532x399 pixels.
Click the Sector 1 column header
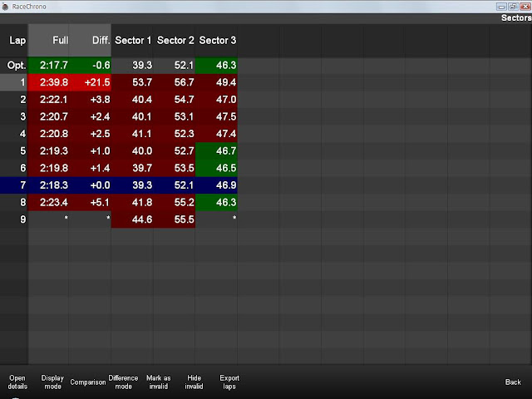coord(132,41)
